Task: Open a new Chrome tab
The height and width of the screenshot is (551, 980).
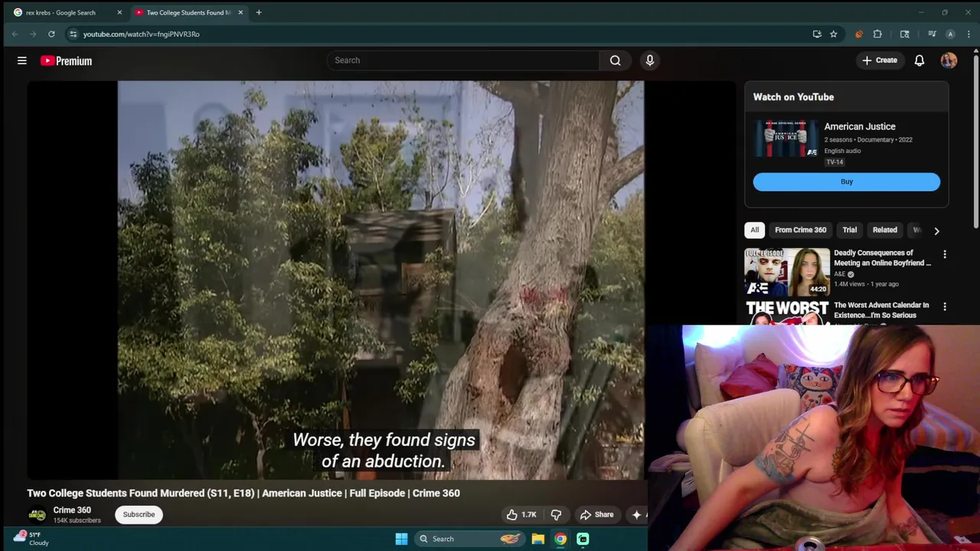Action: [259, 12]
